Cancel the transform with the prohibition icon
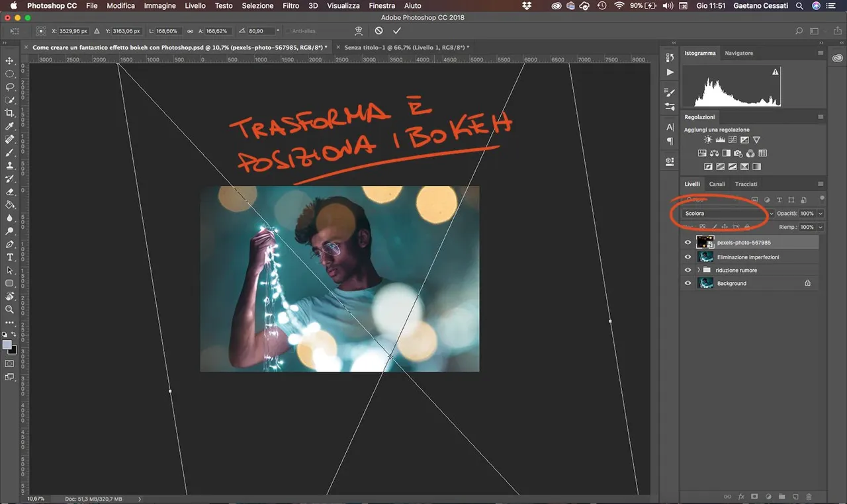This screenshot has height=504, width=847. [379, 31]
